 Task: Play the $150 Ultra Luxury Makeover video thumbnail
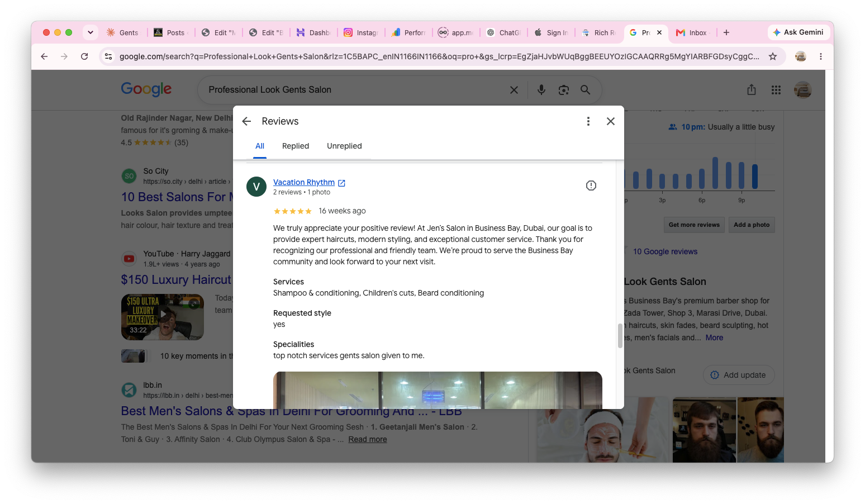click(163, 317)
